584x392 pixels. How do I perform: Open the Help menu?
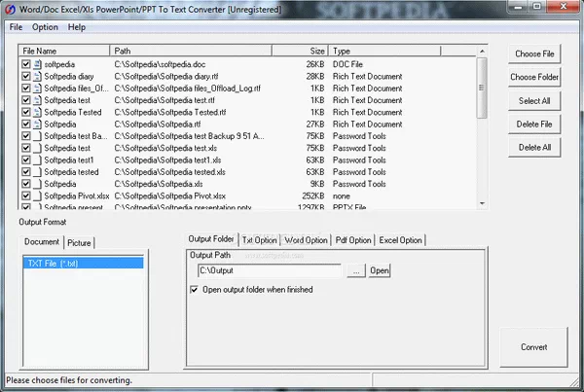pyautogui.click(x=77, y=27)
